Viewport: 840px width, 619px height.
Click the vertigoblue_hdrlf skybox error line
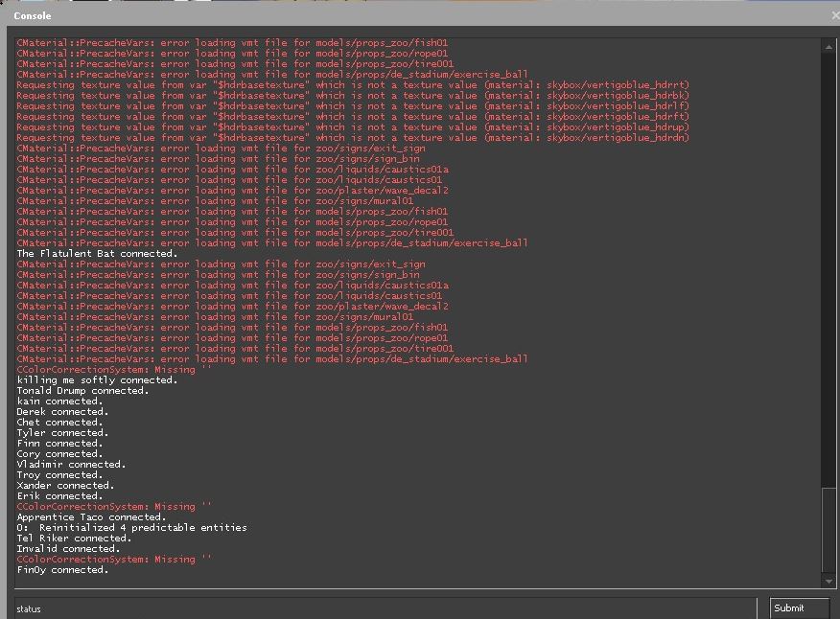point(353,106)
